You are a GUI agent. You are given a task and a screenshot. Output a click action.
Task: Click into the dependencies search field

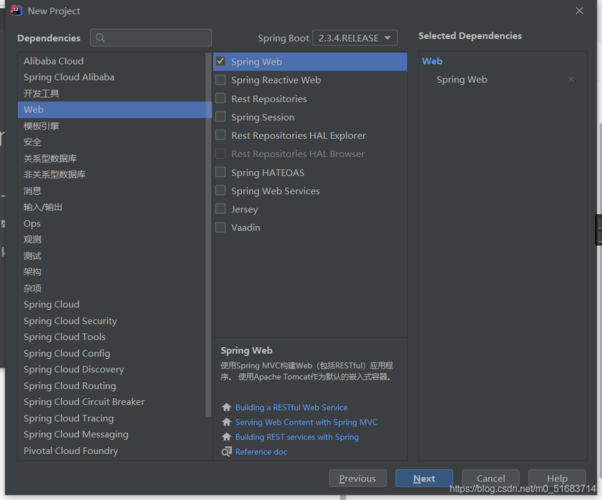[x=155, y=38]
